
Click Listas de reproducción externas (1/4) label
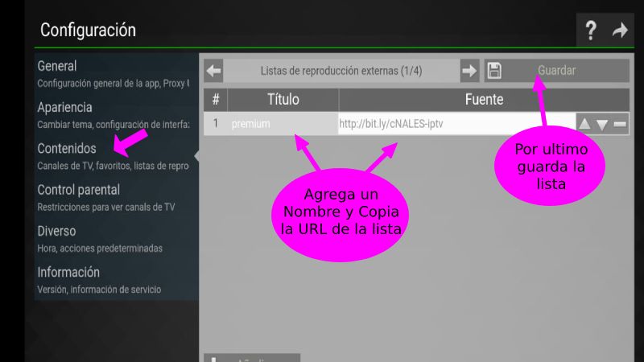(x=341, y=71)
